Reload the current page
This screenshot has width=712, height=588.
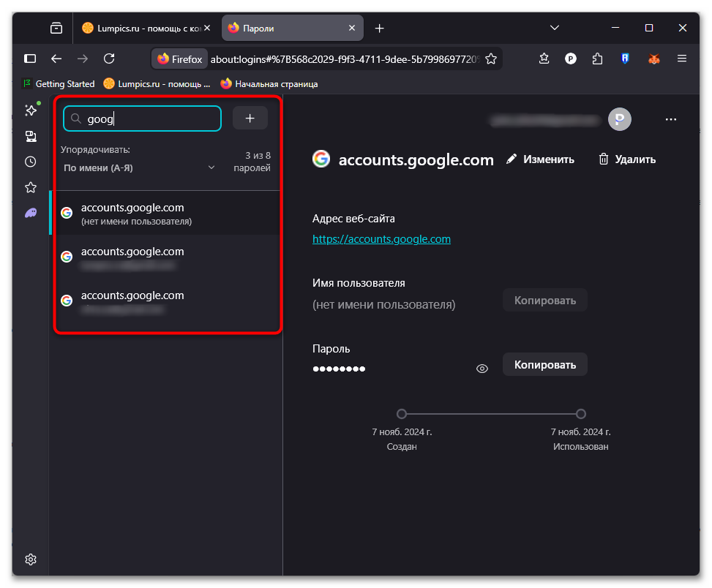pos(109,59)
